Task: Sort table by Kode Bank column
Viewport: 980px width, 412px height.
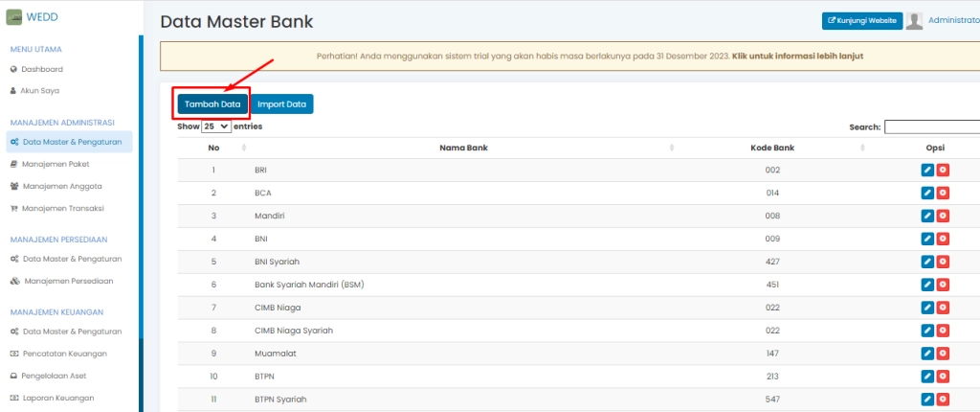Action: 772,148
